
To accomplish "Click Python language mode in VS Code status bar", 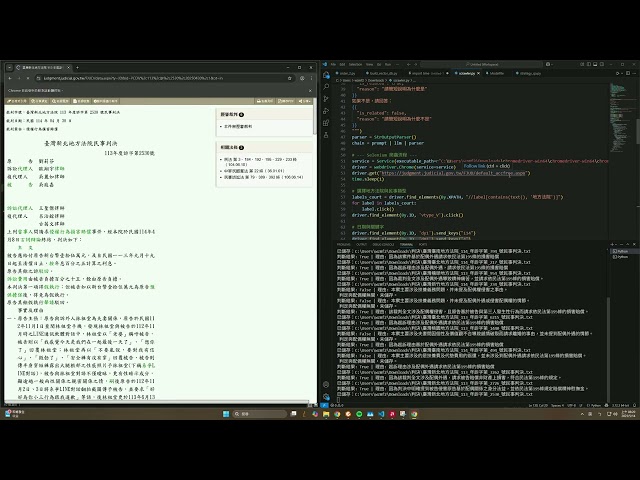I will [x=594, y=405].
